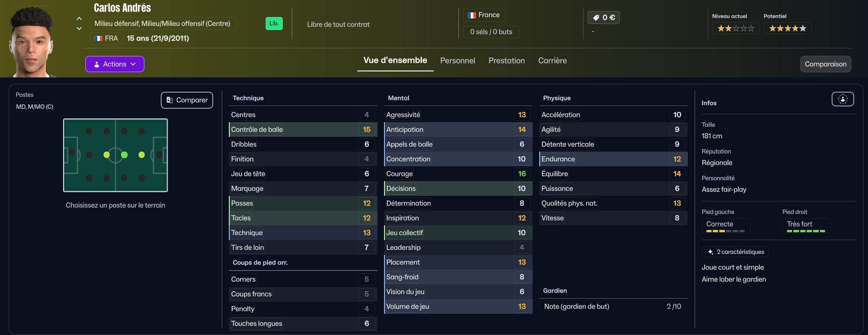Click the Potentiel star rating
The width and height of the screenshot is (868, 335).
787,29
